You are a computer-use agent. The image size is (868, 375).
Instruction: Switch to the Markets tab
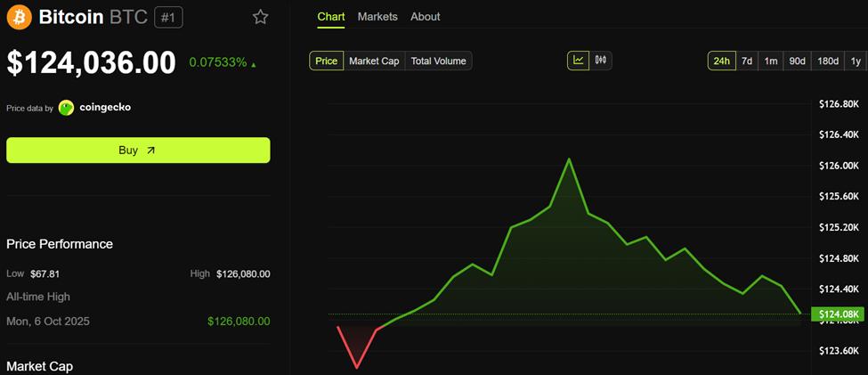pos(377,17)
